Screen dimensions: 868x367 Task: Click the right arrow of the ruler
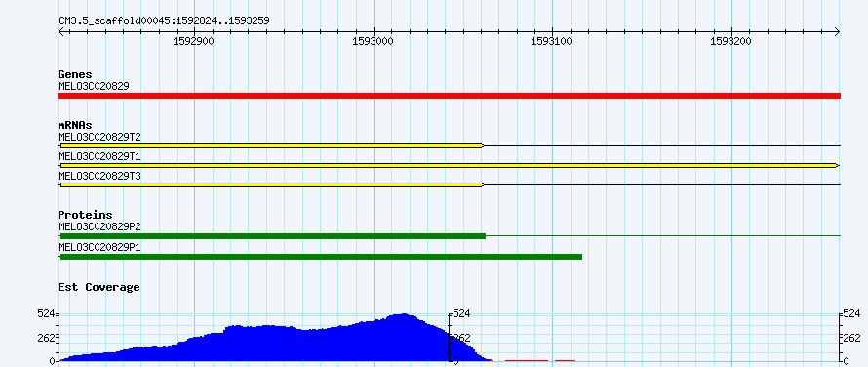[x=837, y=32]
